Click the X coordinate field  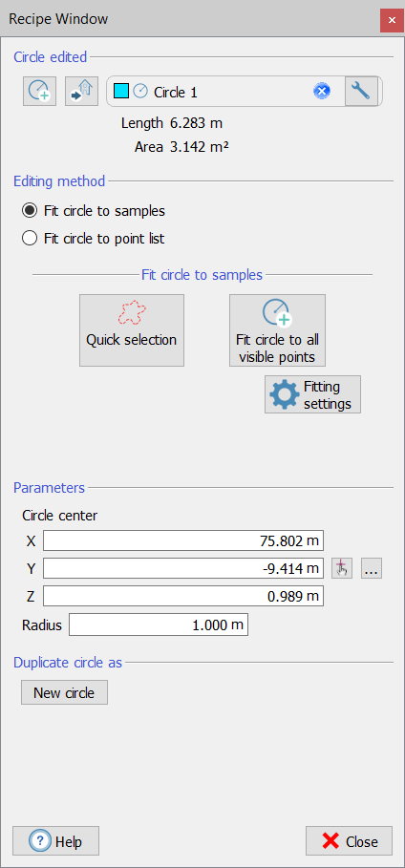183,540
